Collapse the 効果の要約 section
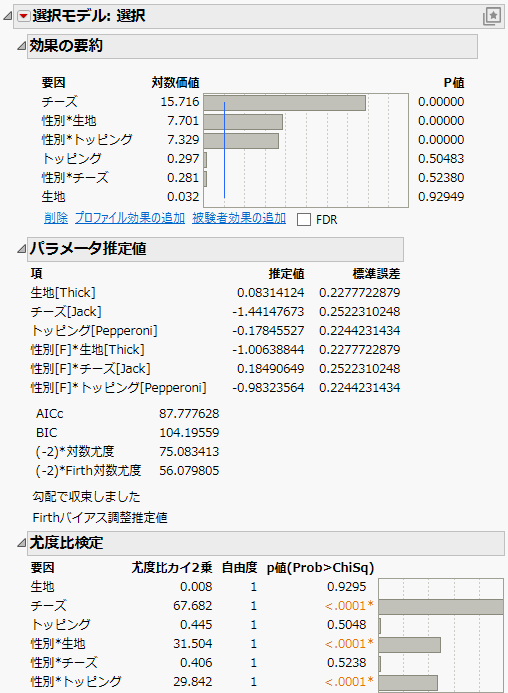508x693 pixels. point(21,46)
